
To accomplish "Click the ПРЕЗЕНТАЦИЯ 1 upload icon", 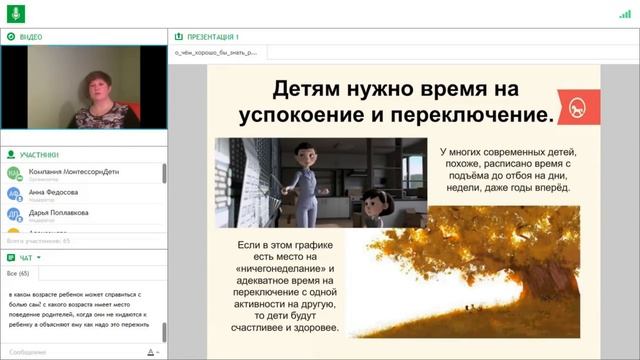I will coord(179,37).
